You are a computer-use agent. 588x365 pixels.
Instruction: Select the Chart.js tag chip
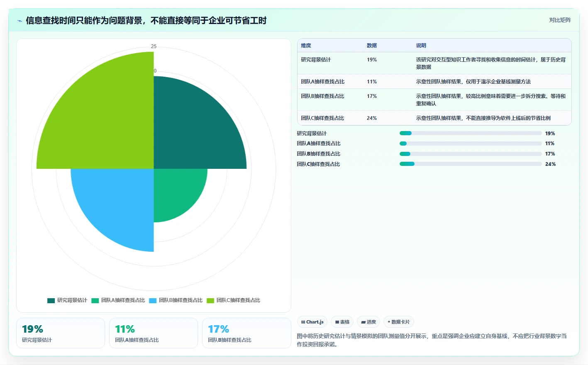pyautogui.click(x=312, y=322)
